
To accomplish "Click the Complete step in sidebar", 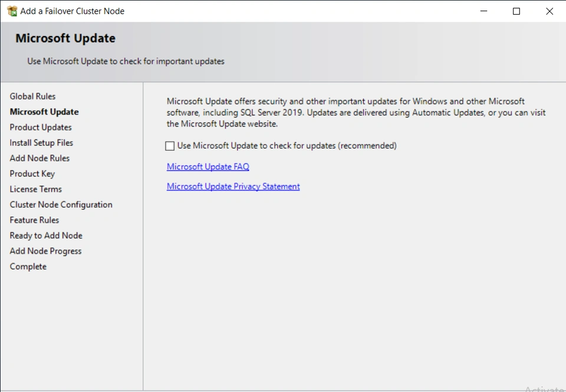I will 28,266.
